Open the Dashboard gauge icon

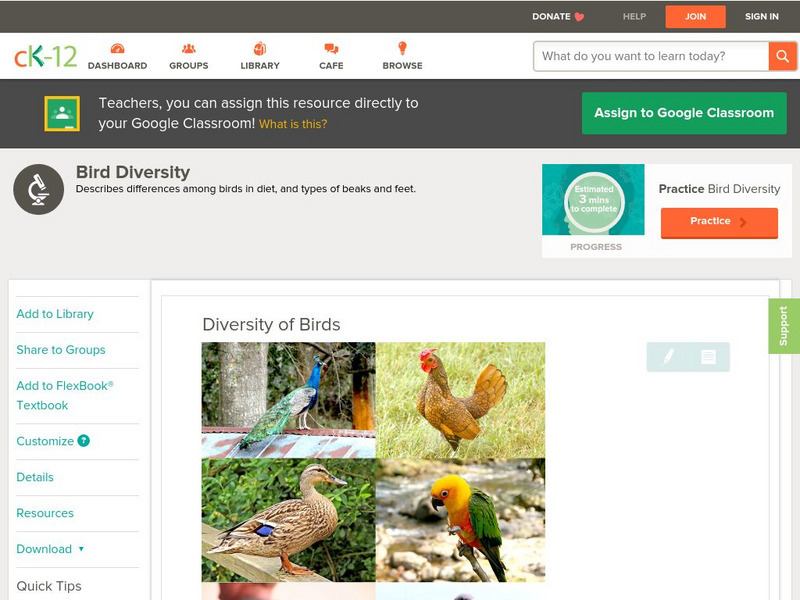tap(117, 49)
